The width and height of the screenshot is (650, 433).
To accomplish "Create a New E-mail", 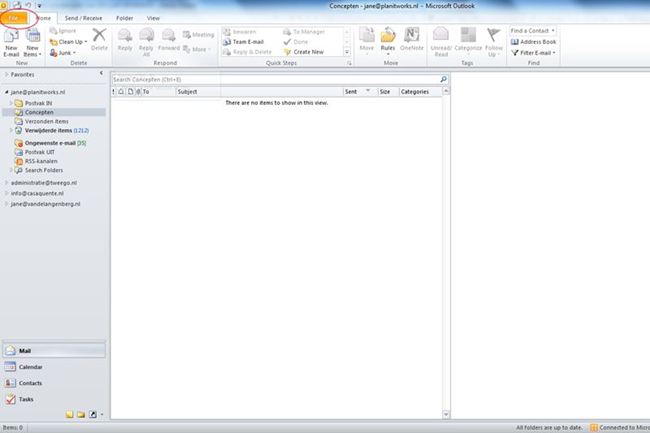I will tap(11, 43).
